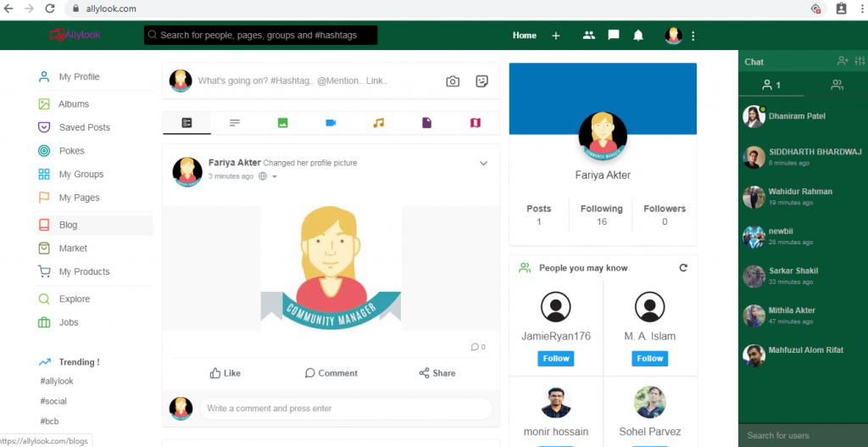Open the #allylook trending hashtag

tap(57, 382)
